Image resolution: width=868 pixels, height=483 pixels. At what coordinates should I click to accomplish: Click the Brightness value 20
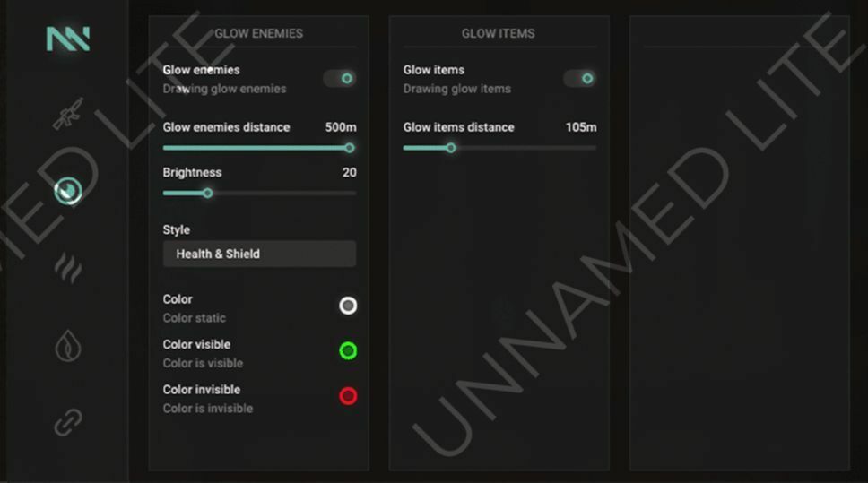[350, 173]
